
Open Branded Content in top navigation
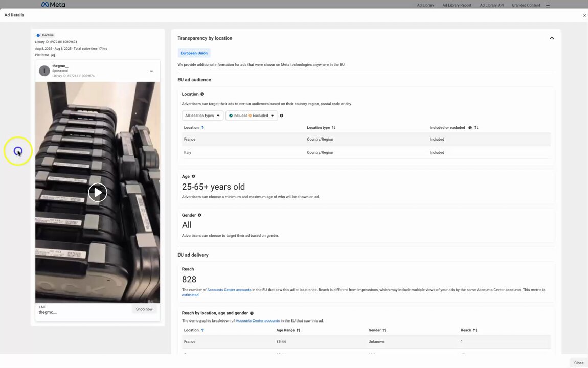coord(526,5)
